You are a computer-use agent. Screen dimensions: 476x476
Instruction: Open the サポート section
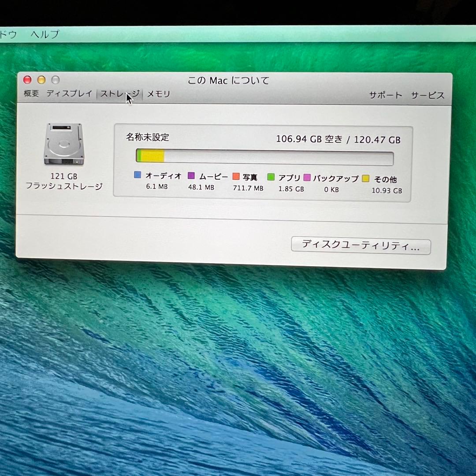(x=385, y=94)
